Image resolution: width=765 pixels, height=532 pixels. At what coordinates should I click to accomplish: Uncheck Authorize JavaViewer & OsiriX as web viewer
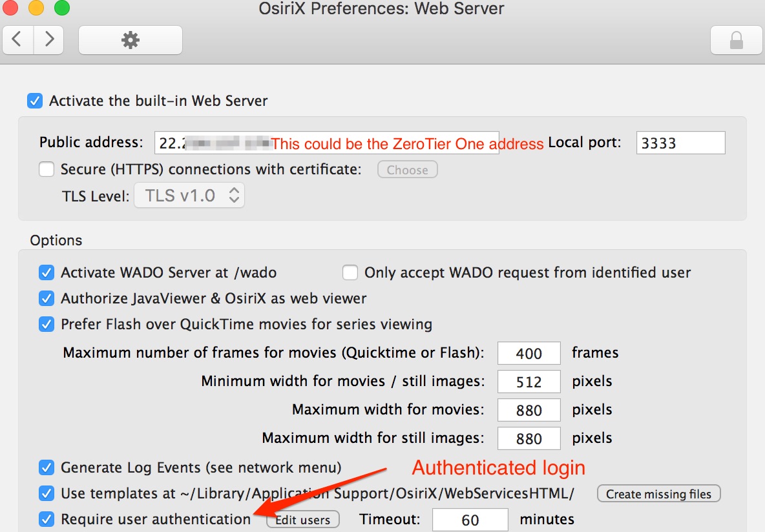coord(47,298)
